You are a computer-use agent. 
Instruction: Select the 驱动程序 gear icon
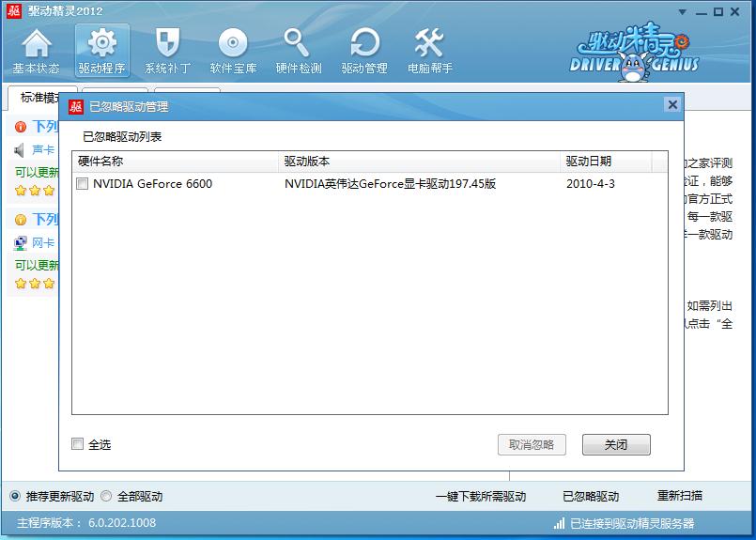click(101, 51)
